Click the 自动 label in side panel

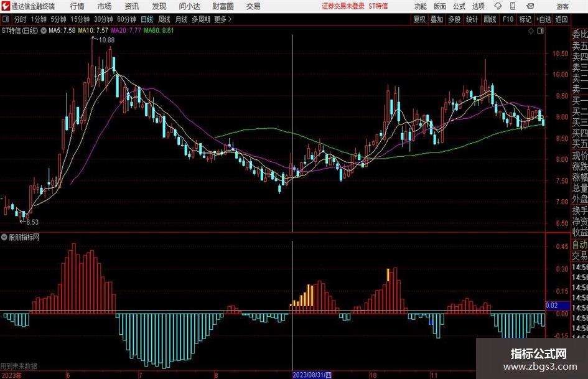tap(580, 245)
